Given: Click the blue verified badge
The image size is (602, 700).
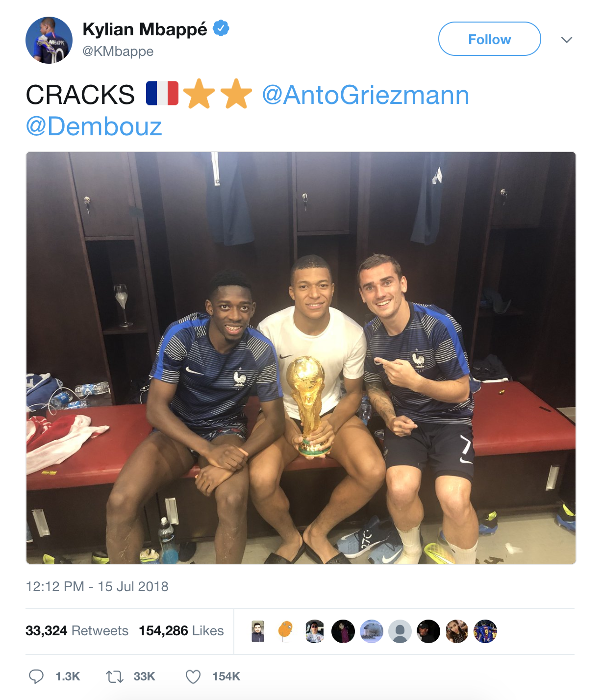Looking at the screenshot, I should [221, 28].
